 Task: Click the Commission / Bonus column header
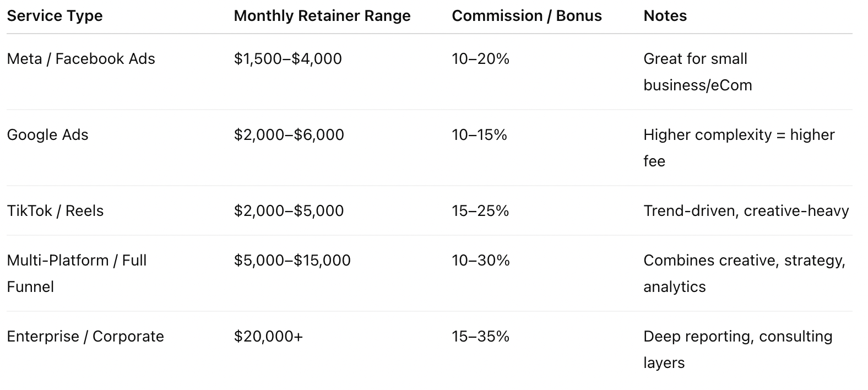point(527,16)
